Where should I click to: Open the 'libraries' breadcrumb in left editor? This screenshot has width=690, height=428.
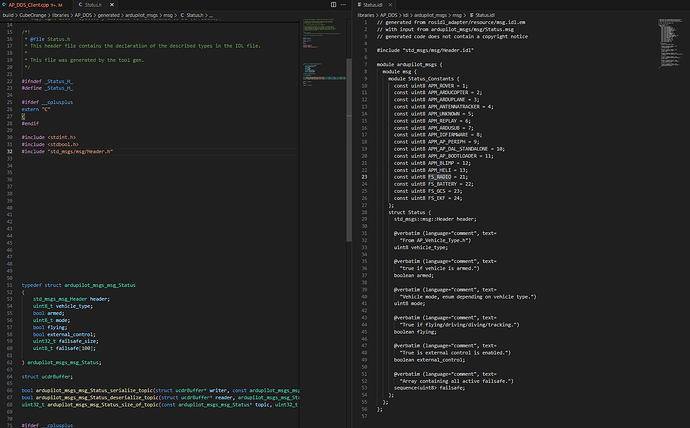[60, 15]
